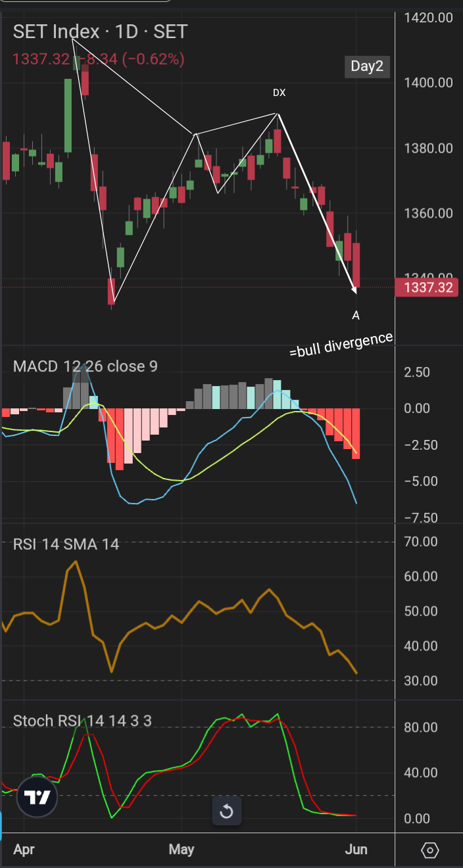This screenshot has width=463, height=868.
Task: Click the price change text −8.34 (−0.62%)
Action: [131, 59]
